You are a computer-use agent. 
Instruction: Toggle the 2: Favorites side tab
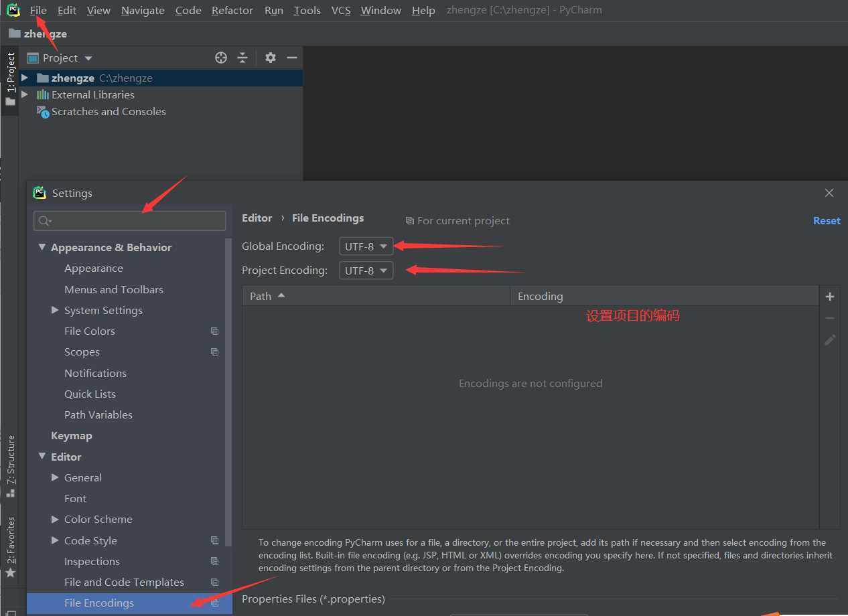click(x=10, y=546)
